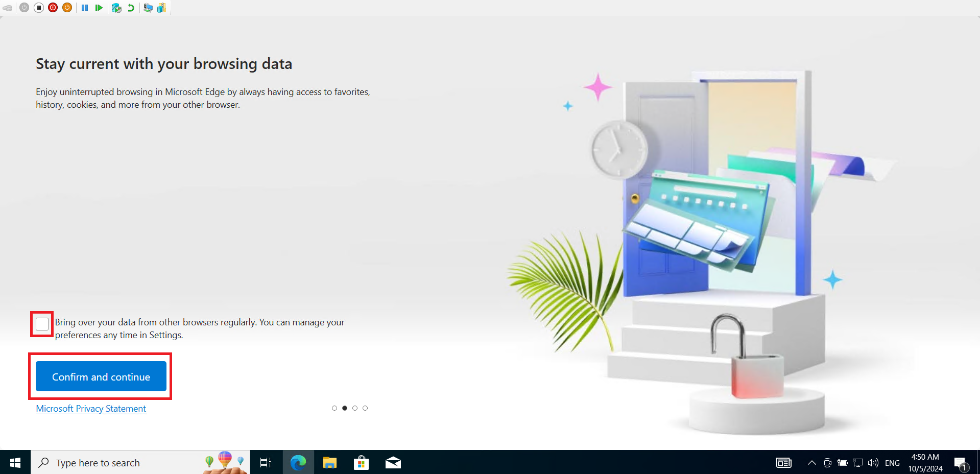Expand hidden system tray icons chevron
Viewport: 980px width, 474px height.
[812, 463]
